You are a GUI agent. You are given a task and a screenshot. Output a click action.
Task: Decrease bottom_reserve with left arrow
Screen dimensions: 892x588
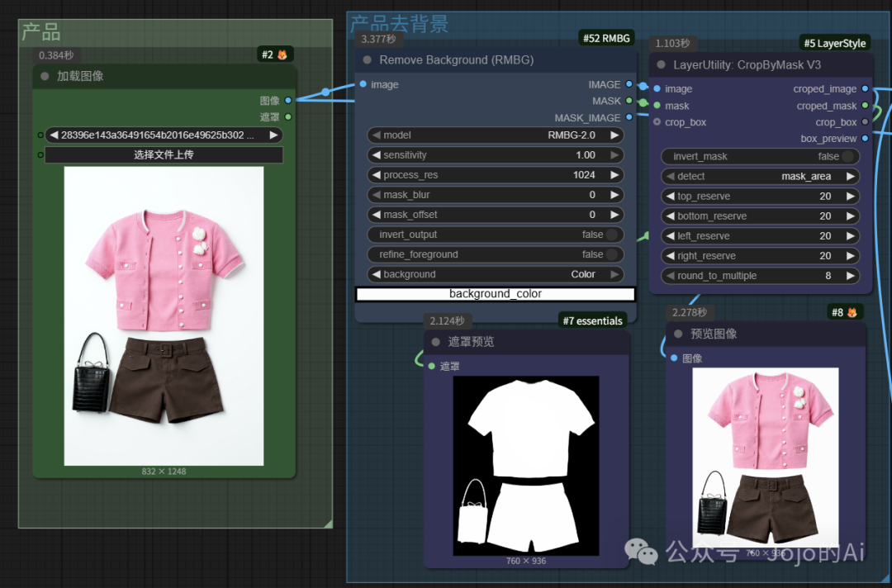[670, 216]
